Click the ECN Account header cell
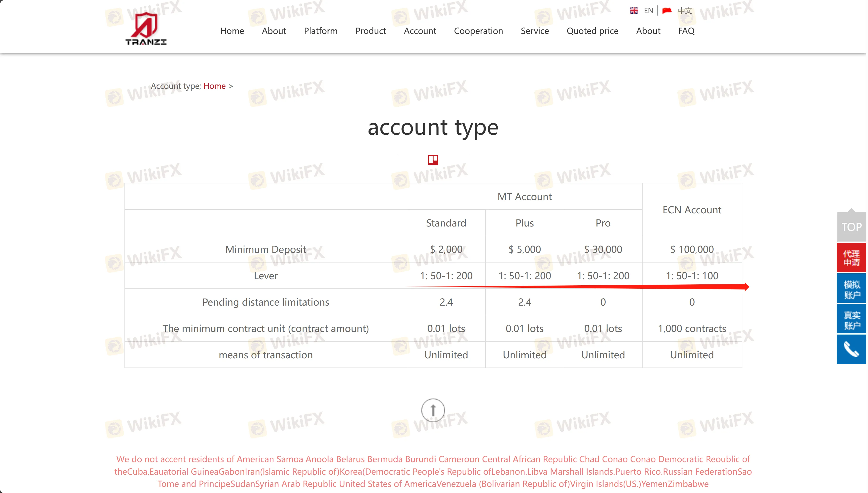868x493 pixels. point(692,210)
